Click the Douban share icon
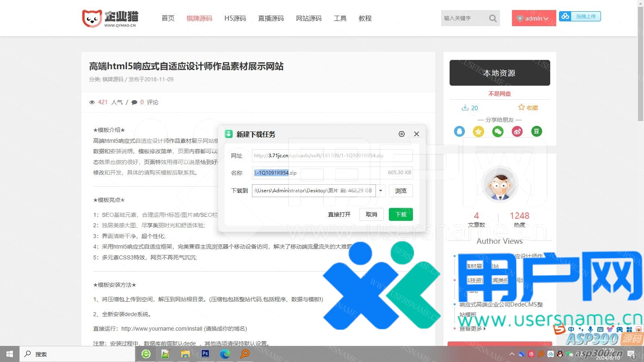The height and width of the screenshot is (362, 644). pos(537,132)
